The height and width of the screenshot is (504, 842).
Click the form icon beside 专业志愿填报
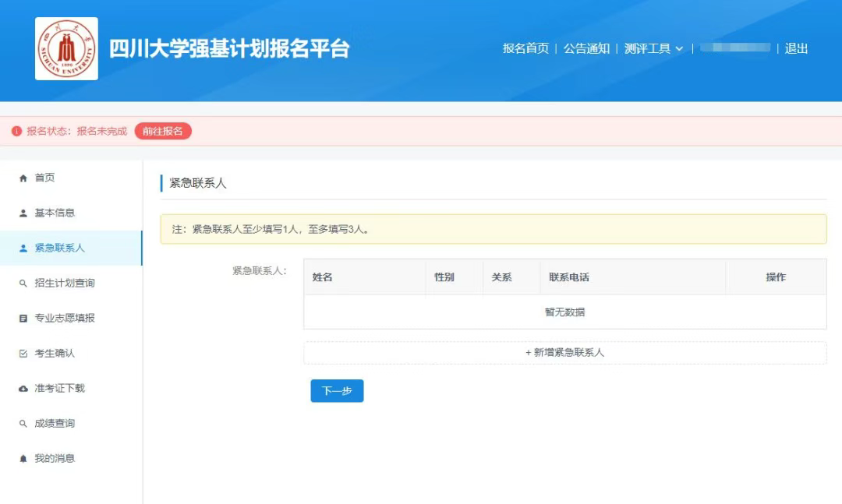point(23,319)
